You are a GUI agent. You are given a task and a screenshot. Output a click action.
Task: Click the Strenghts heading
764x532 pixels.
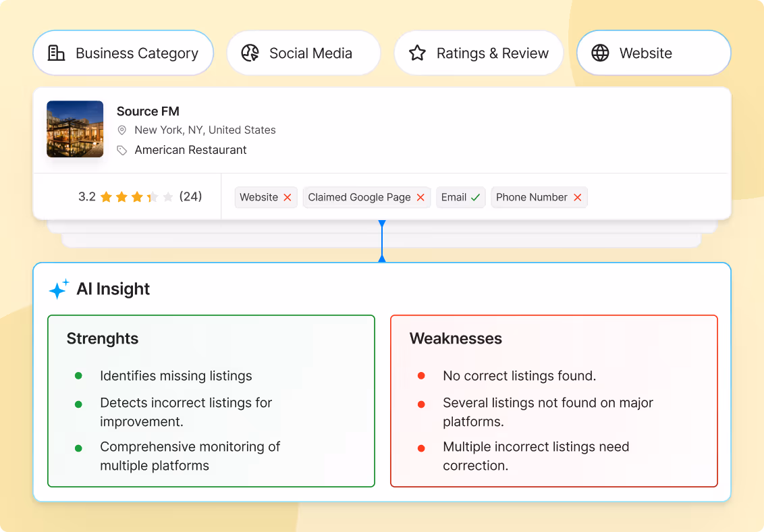pyautogui.click(x=103, y=339)
